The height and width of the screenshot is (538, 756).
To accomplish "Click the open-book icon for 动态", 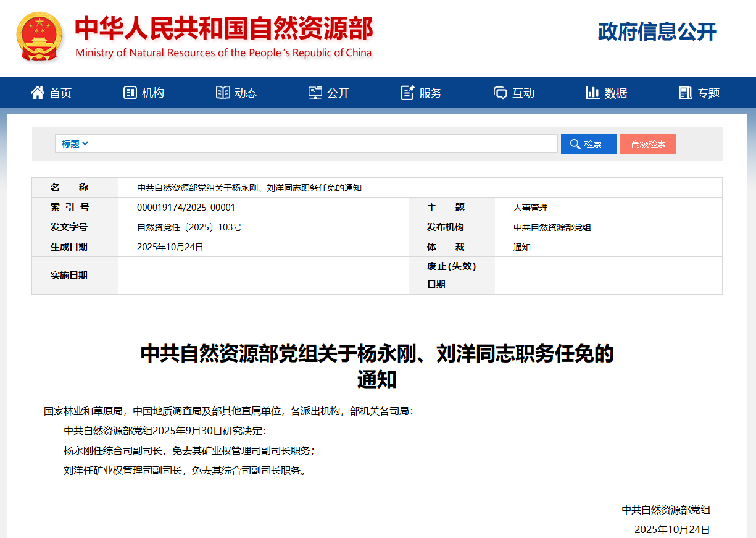I will tap(223, 93).
